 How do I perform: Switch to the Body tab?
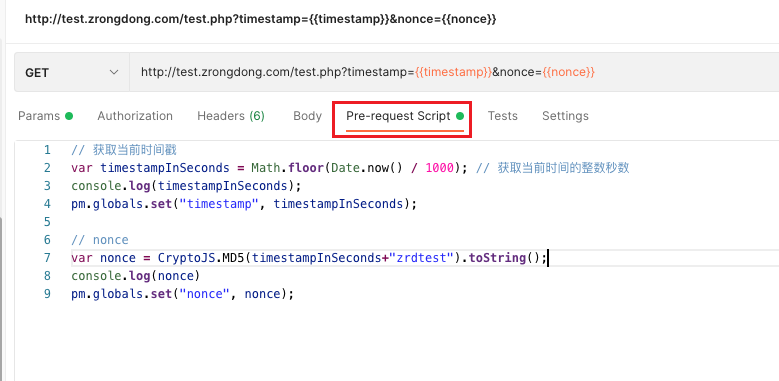[308, 116]
